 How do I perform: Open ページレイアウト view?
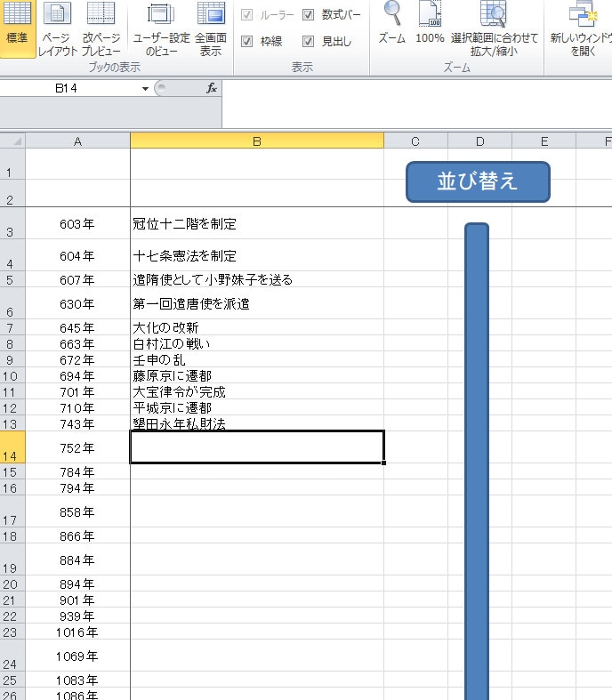[57, 28]
